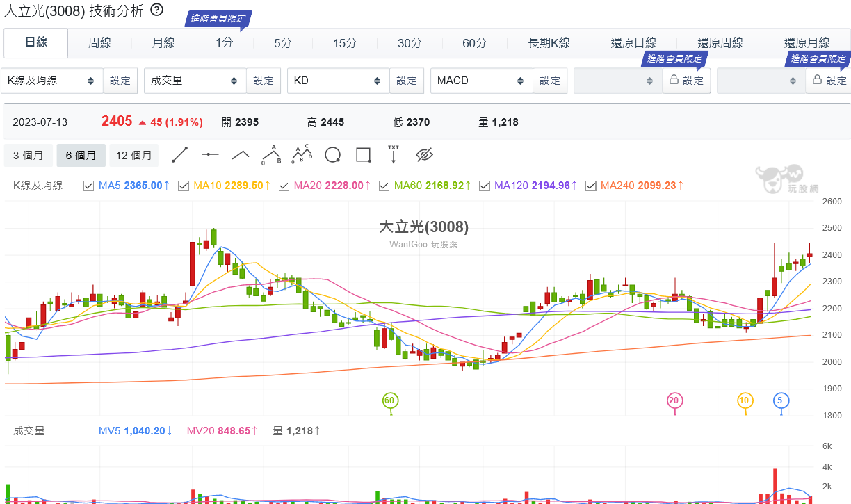Screen dimensions: 851x504
Task: Select the TXT text annotation tool
Action: click(x=394, y=154)
